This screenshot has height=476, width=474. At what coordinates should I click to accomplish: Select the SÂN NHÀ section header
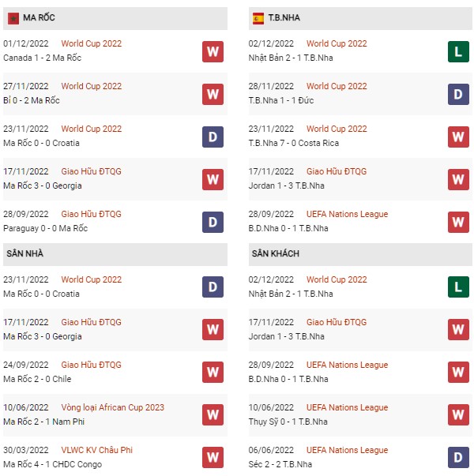115,254
